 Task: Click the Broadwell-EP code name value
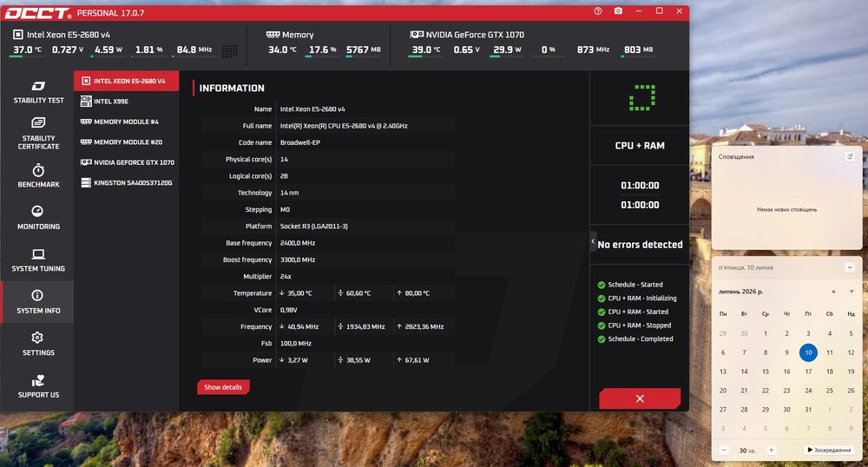coord(300,142)
